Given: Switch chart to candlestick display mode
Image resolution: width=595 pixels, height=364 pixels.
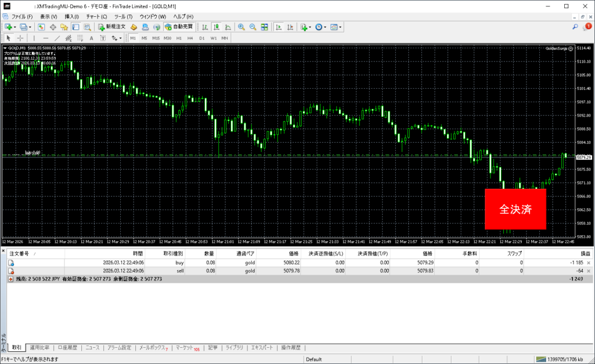Looking at the screenshot, I should tap(216, 27).
